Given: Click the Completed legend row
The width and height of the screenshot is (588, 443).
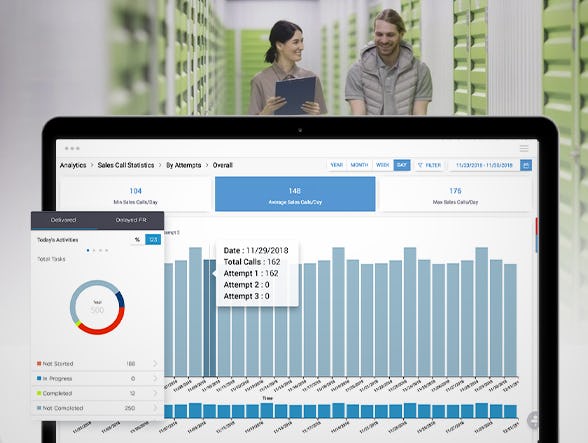Looking at the screenshot, I should point(97,393).
